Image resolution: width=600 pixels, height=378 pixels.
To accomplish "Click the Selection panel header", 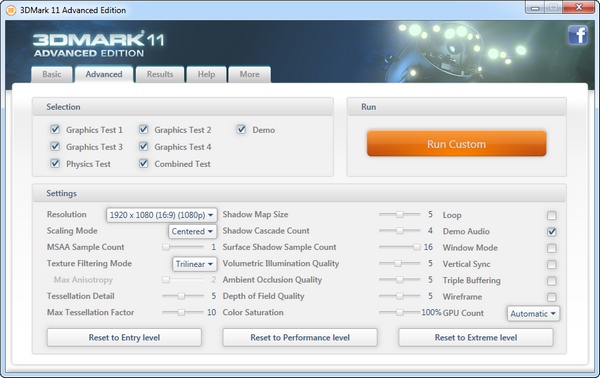I will pos(183,107).
